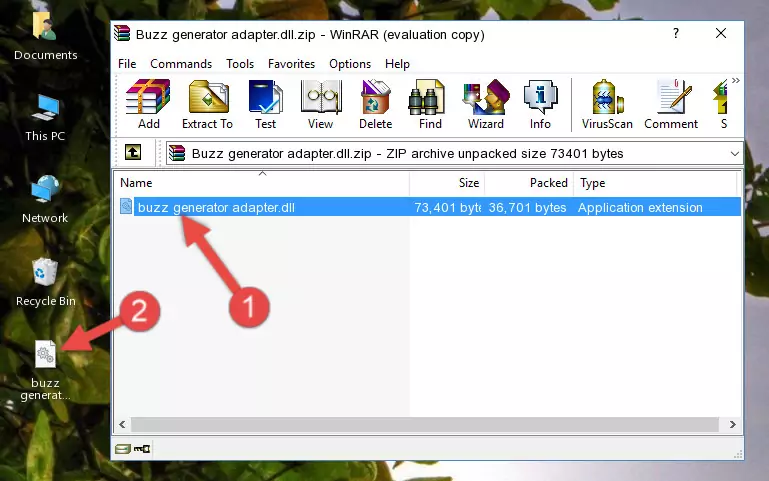Select the This PC desktop icon

[x=45, y=118]
